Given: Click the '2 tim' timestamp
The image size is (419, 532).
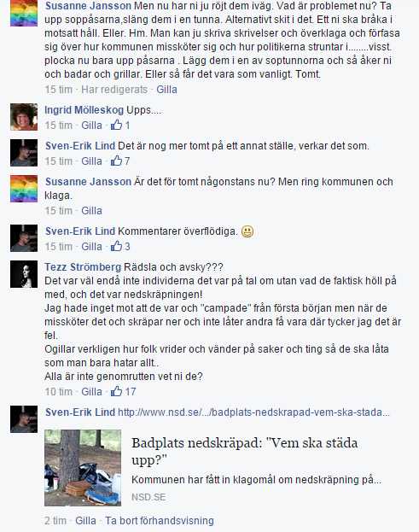Looking at the screenshot, I should (x=55, y=520).
